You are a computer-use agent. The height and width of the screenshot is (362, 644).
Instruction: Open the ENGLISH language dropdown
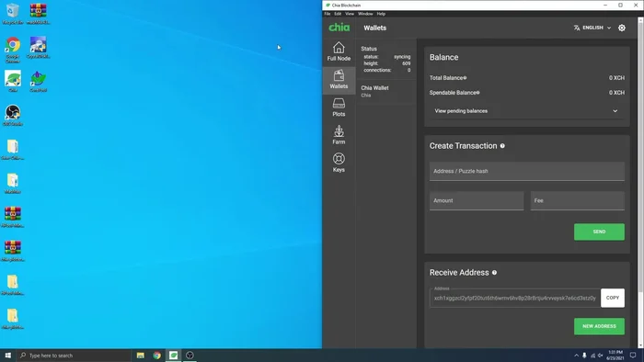pyautogui.click(x=592, y=28)
